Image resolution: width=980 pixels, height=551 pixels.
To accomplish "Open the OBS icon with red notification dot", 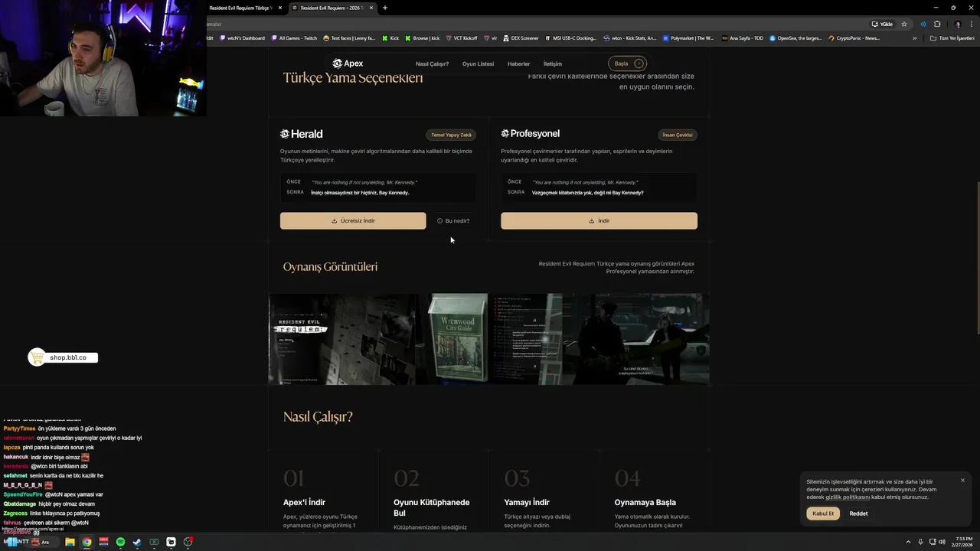I will point(188,542).
